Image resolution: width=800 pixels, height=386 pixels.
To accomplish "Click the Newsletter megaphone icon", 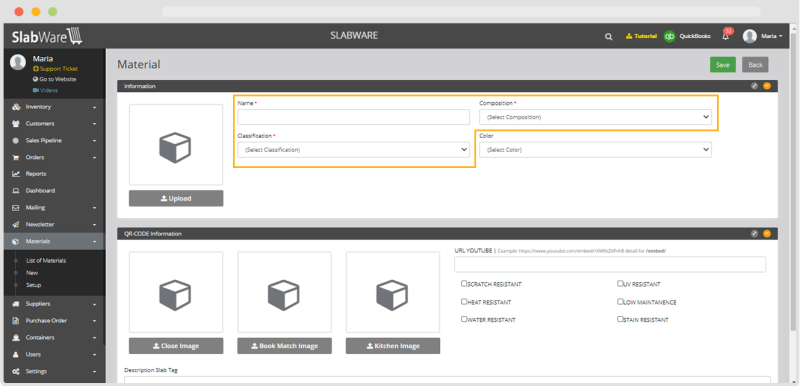I will coord(16,224).
